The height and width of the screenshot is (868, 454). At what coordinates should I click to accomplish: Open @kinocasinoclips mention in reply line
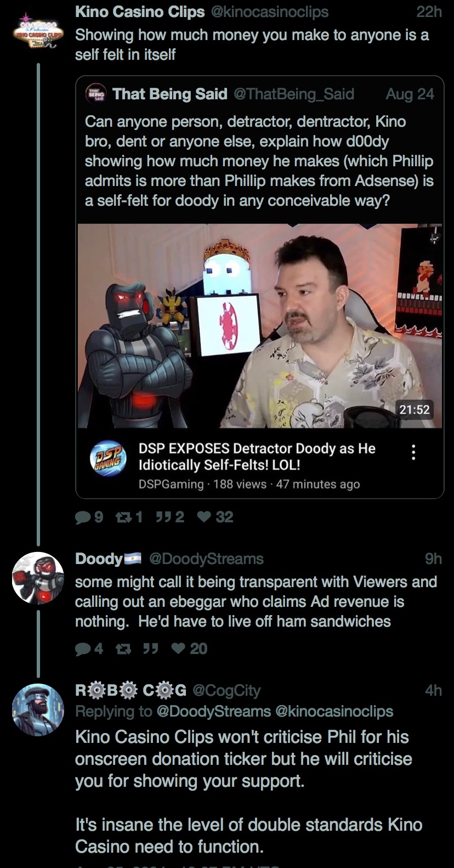(x=334, y=712)
